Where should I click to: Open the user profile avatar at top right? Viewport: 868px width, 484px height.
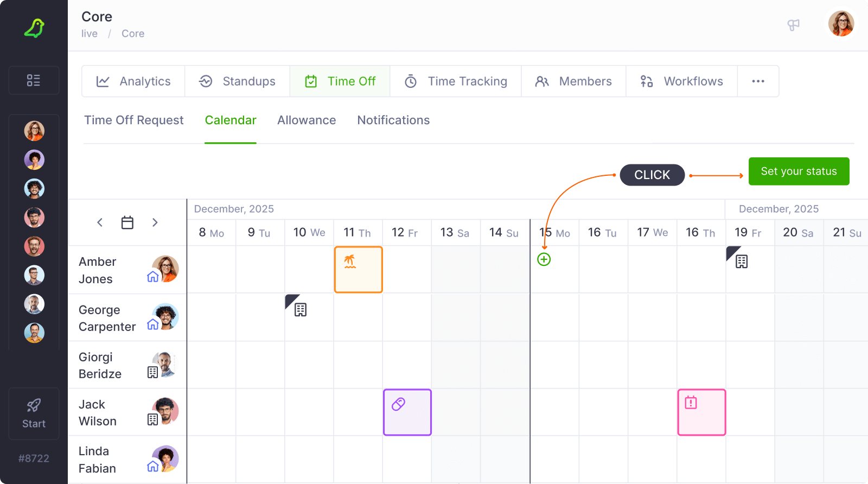click(x=841, y=24)
